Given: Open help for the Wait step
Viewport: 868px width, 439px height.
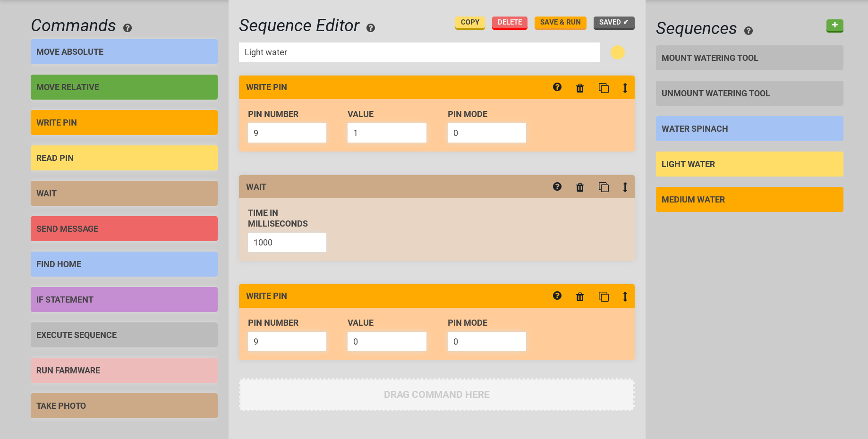Looking at the screenshot, I should (x=557, y=187).
